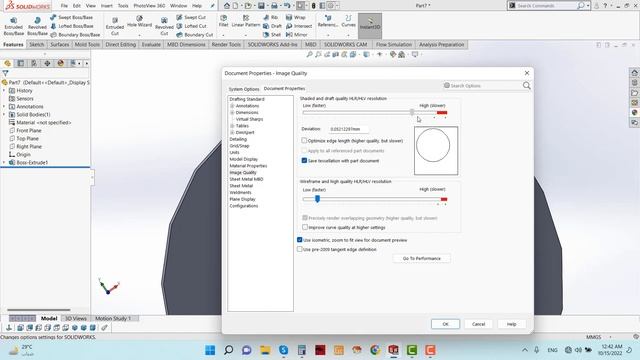Toggle Optimize edge length checkbox
Image resolution: width=640 pixels, height=360 pixels.
[304, 140]
